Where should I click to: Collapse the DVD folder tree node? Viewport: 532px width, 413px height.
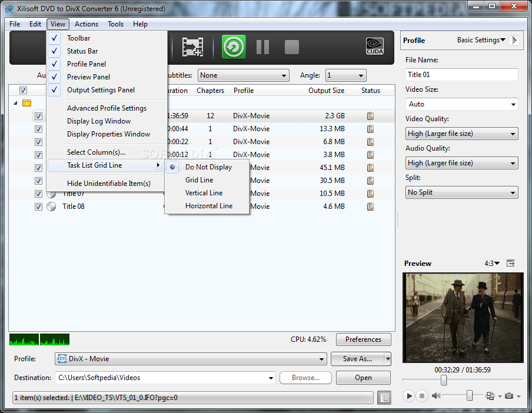tap(15, 103)
